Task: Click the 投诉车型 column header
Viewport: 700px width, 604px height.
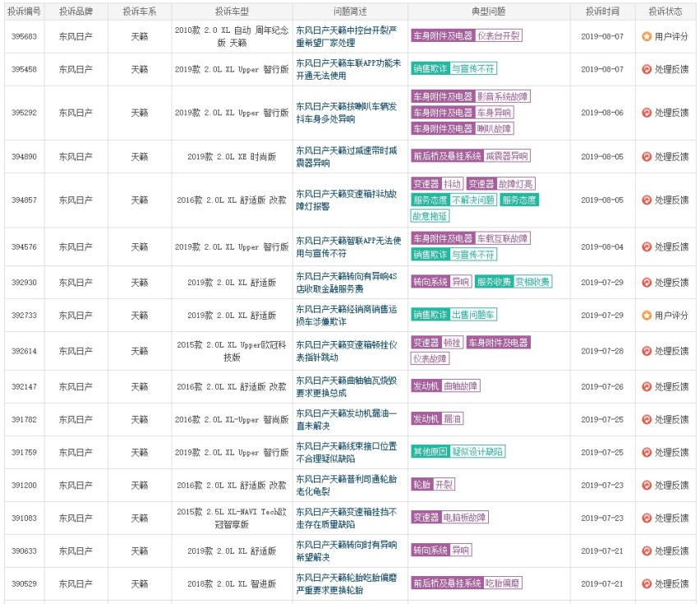Action: pos(232,12)
